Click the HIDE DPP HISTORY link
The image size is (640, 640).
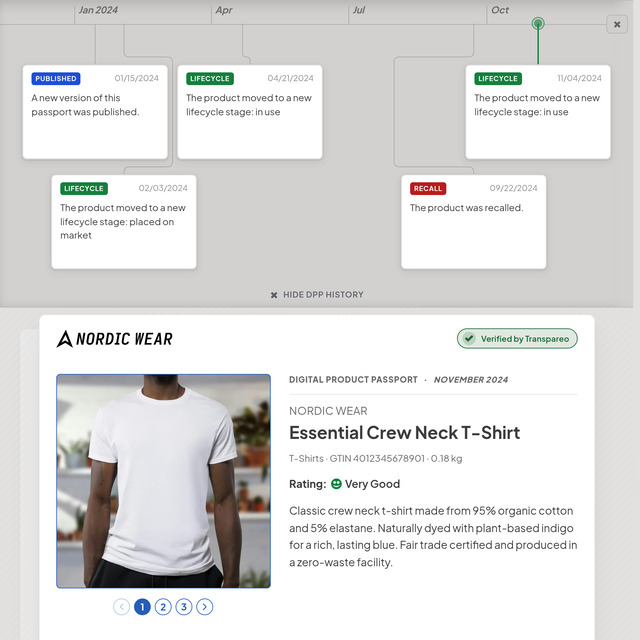tap(317, 295)
